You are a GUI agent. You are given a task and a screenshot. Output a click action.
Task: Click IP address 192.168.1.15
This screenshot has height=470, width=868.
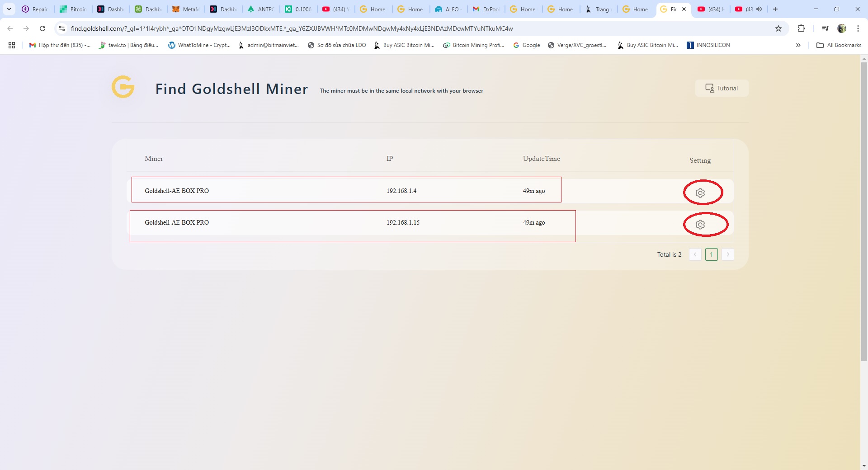pos(403,222)
